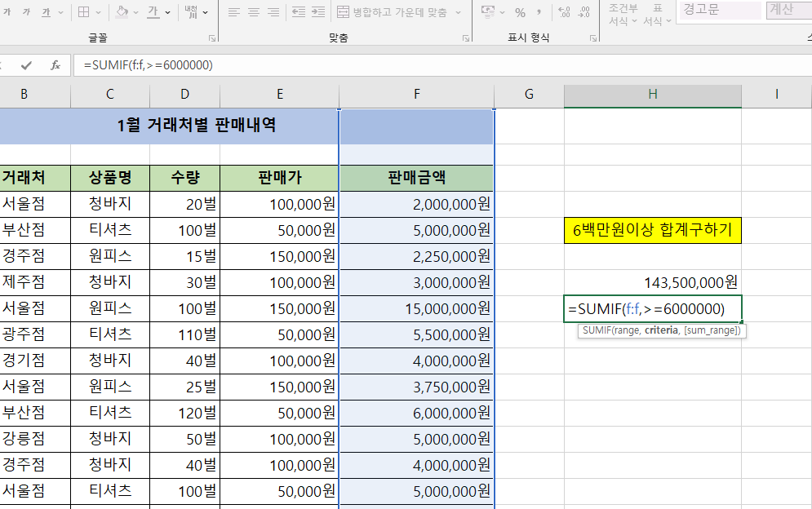Increase decimal places

[x=565, y=12]
